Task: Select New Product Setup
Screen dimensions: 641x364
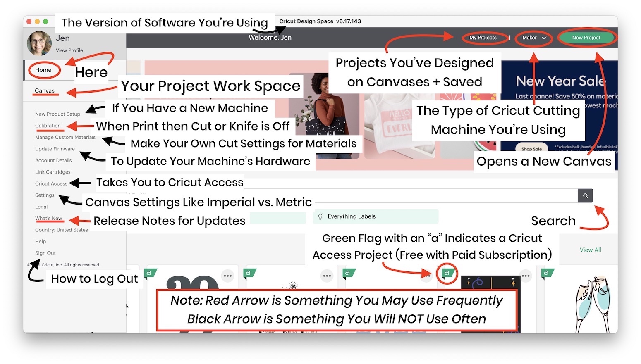Action: click(x=57, y=114)
